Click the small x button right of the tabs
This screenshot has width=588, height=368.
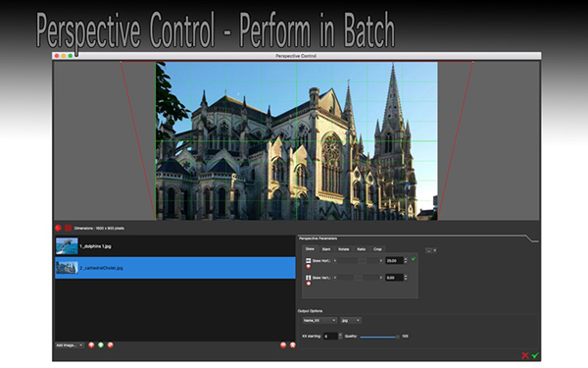coord(434,250)
